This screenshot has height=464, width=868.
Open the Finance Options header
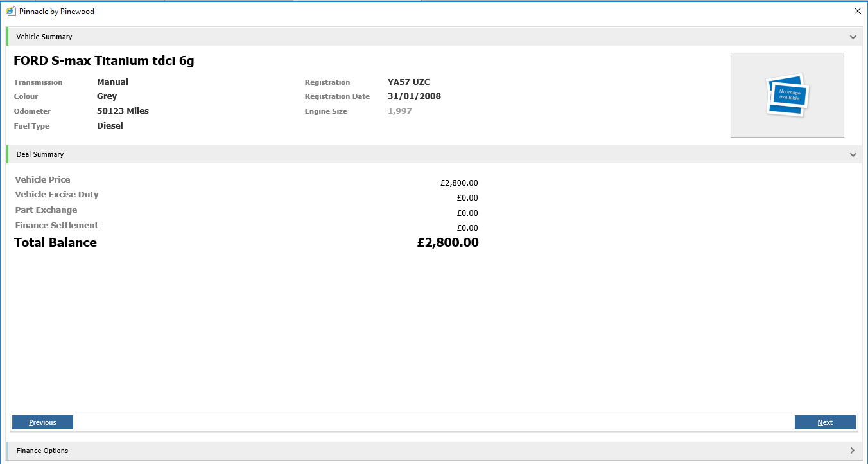pyautogui.click(x=434, y=451)
